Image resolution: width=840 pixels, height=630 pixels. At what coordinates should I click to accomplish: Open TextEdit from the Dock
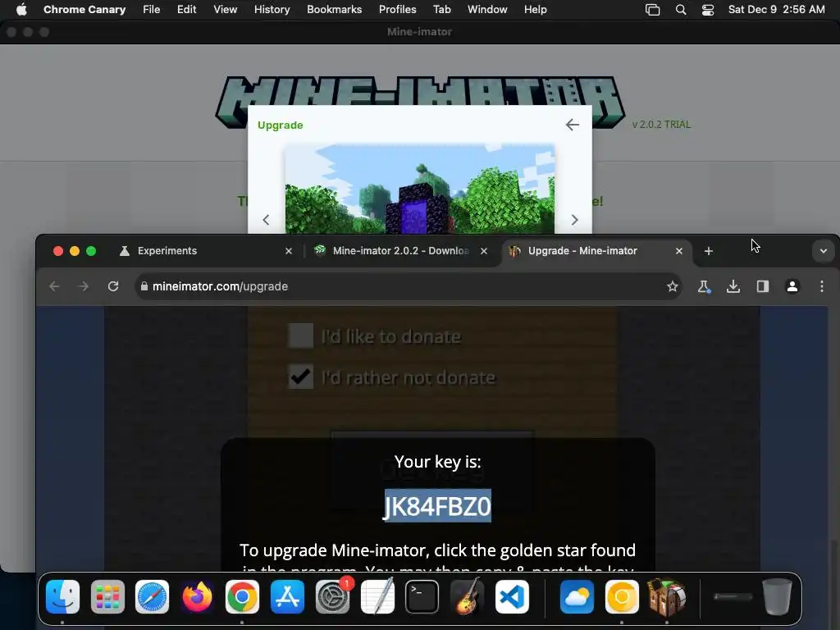coord(377,596)
